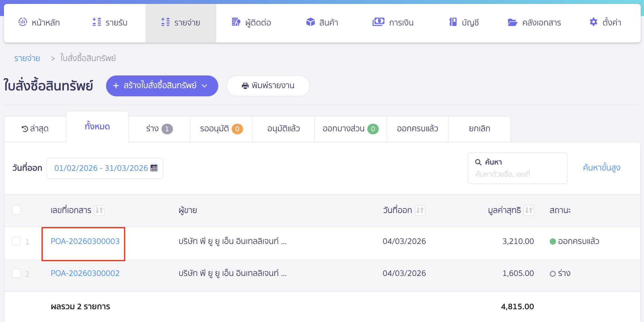Open the ผู้ติดต่อ contacts icon

[x=236, y=22]
